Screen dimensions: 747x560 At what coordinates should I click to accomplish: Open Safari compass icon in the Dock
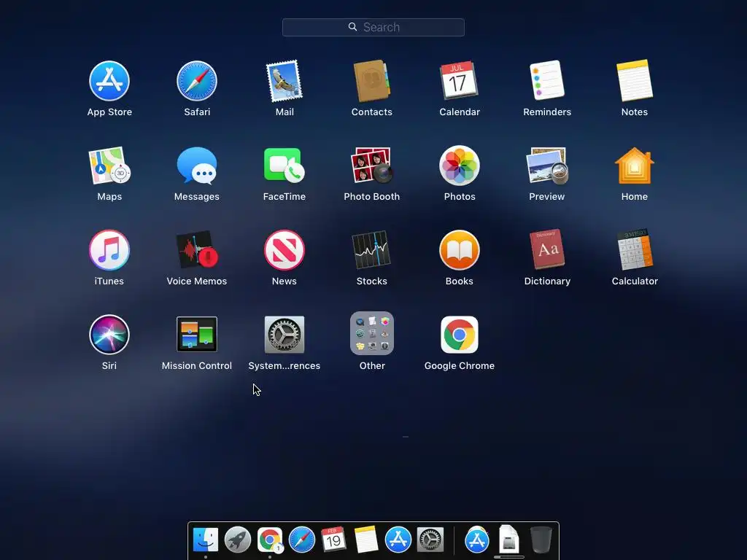[301, 540]
